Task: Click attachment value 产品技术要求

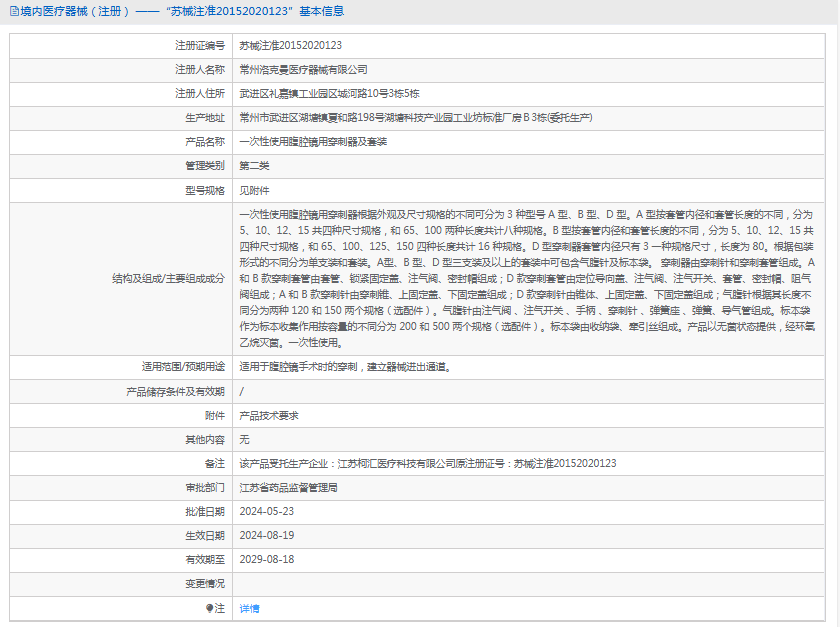Action: coord(269,416)
